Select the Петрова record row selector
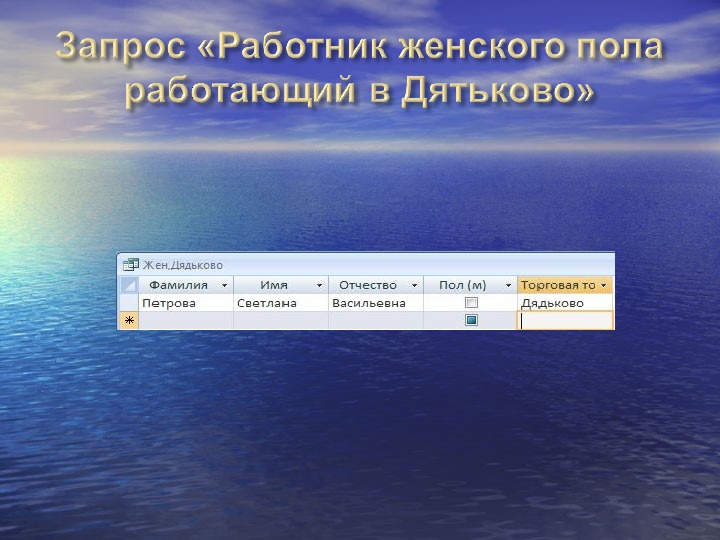This screenshot has width=720, height=540. point(129,303)
